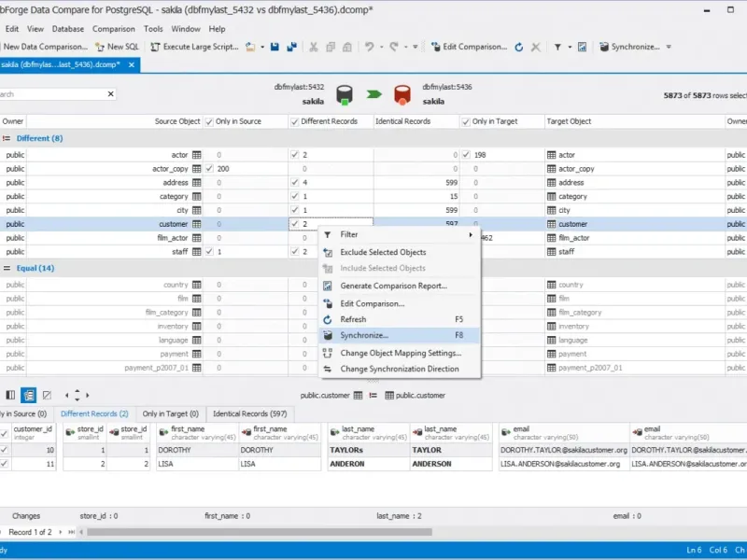Click the Paste icon in toolbar
Viewport: 747px width, 560px height.
pos(347,47)
